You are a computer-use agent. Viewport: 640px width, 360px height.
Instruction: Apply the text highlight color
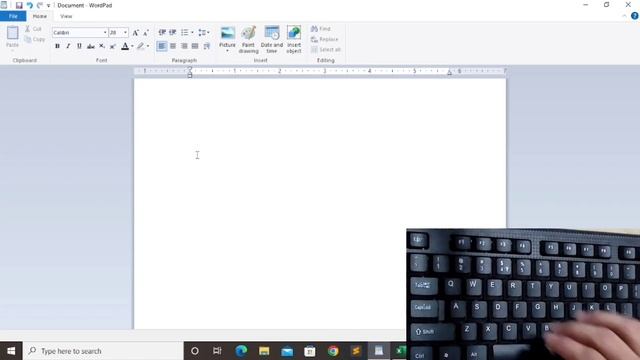[140, 46]
